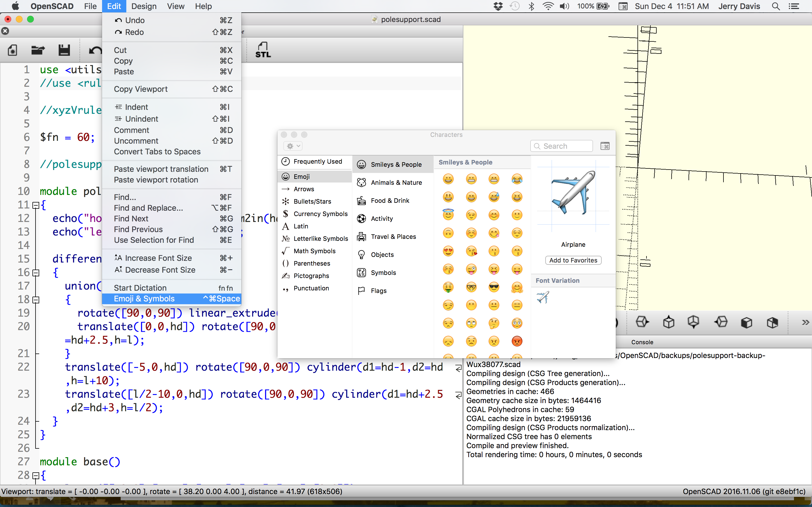Show more toolbar items with the double chevron
The height and width of the screenshot is (507, 812).
tap(805, 323)
